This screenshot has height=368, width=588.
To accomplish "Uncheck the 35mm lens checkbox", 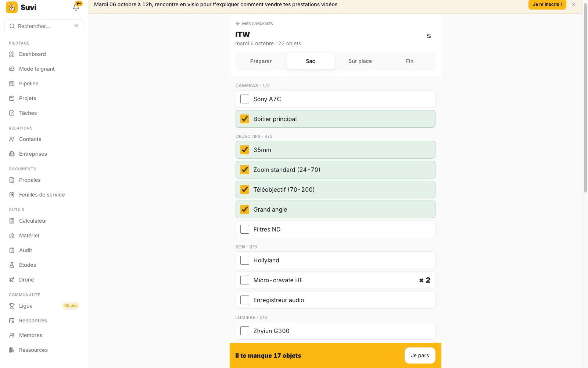I will [x=245, y=150].
